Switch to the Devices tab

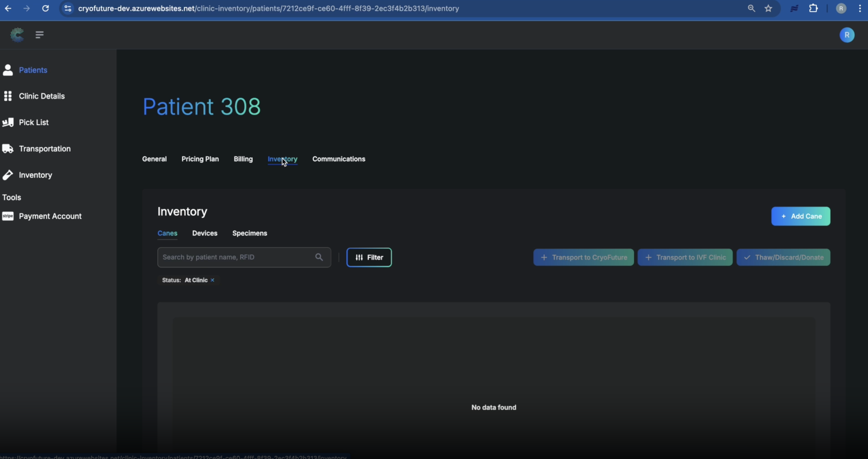pos(205,233)
